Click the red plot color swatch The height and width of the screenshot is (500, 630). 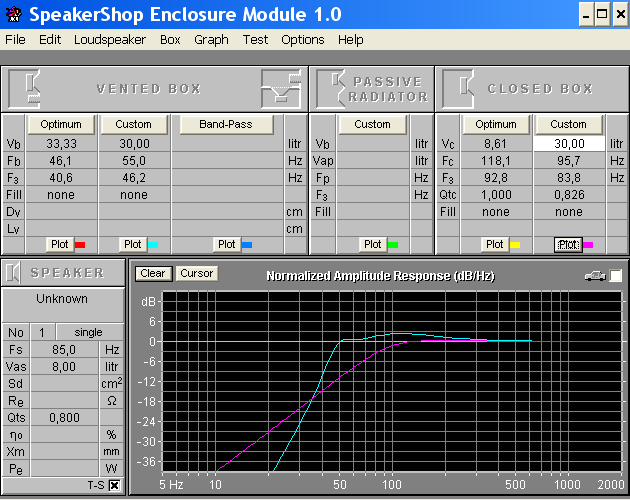[80, 245]
